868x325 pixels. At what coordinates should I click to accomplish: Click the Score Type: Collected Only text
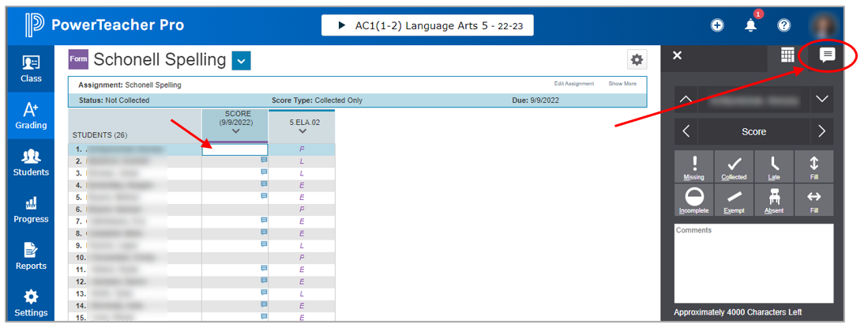[318, 100]
